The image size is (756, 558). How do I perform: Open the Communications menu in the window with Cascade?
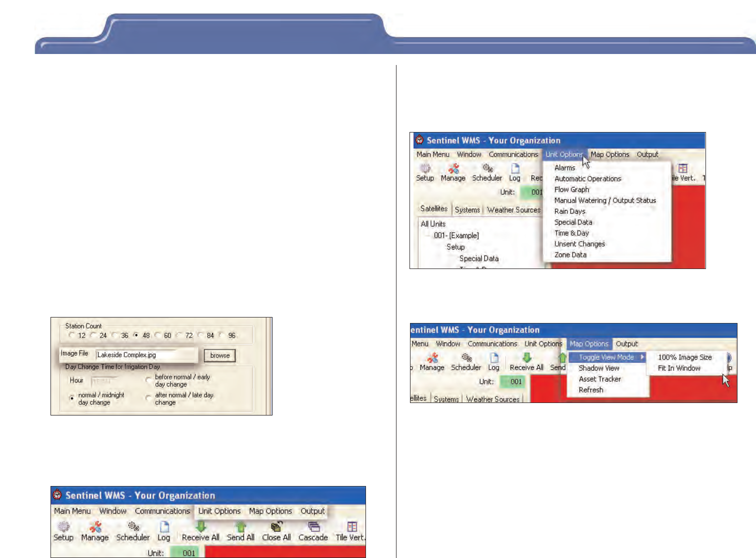coord(162,511)
